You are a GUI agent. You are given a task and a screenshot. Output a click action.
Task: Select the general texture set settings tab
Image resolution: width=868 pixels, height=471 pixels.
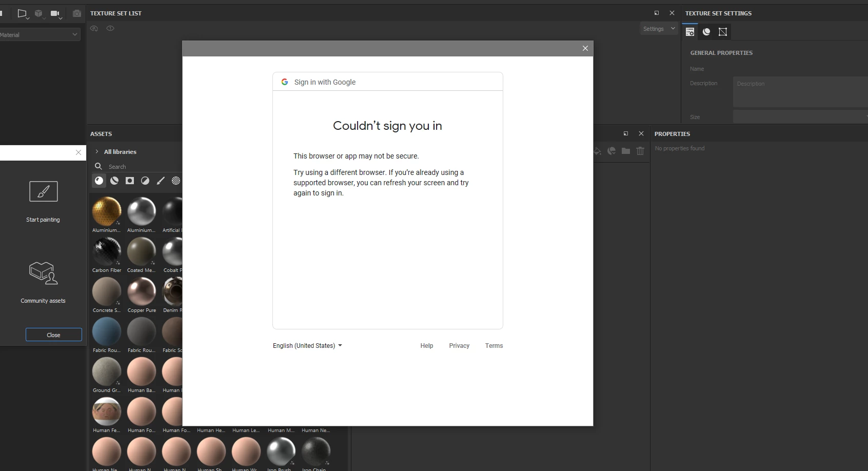pos(690,32)
